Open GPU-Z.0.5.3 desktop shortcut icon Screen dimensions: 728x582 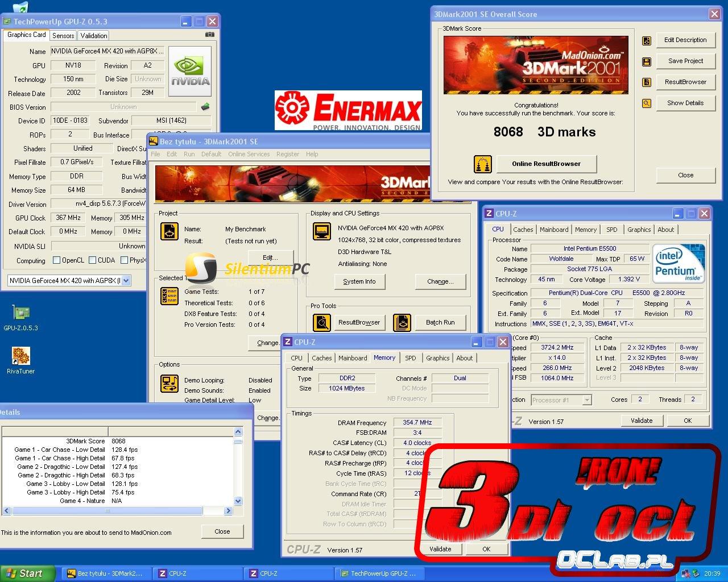pyautogui.click(x=21, y=313)
